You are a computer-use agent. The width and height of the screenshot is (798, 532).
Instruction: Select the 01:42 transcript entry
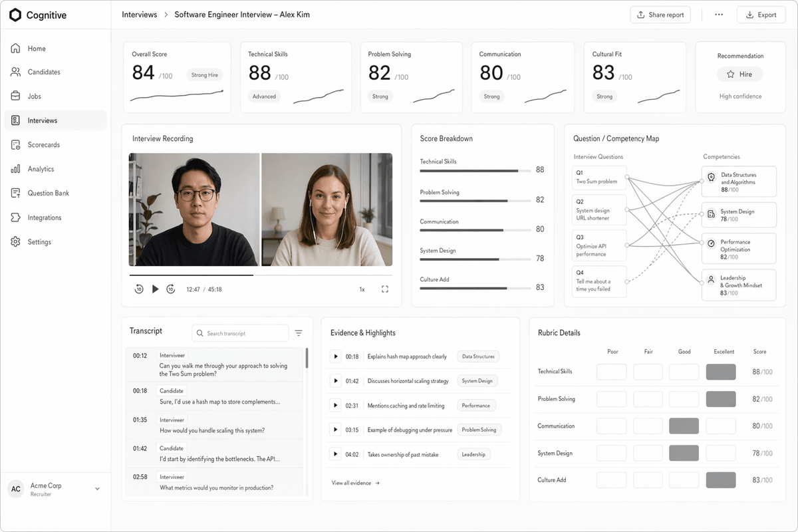coord(214,454)
